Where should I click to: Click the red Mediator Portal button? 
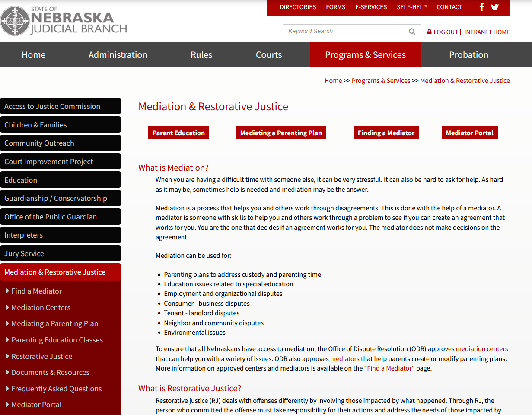pyautogui.click(x=469, y=133)
